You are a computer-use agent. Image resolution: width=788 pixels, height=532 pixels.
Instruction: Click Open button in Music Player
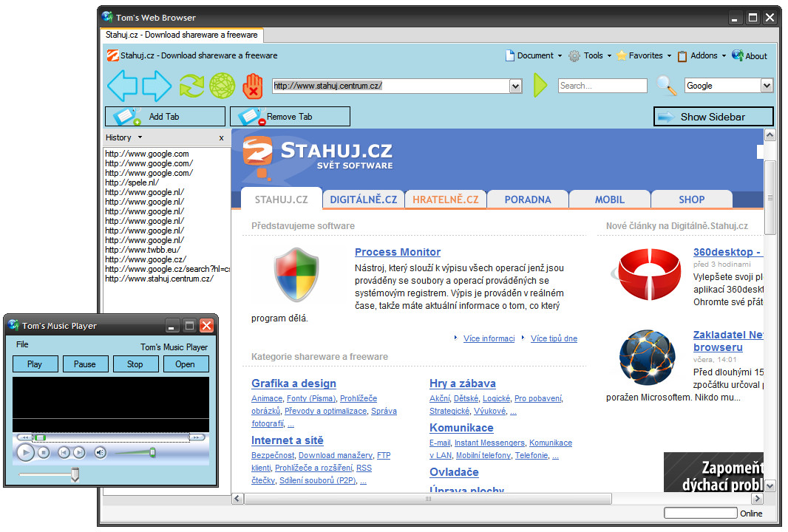pos(186,364)
